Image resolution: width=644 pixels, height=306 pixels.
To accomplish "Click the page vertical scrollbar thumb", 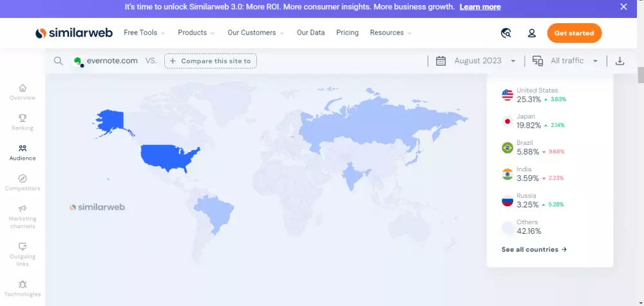I will (640, 75).
